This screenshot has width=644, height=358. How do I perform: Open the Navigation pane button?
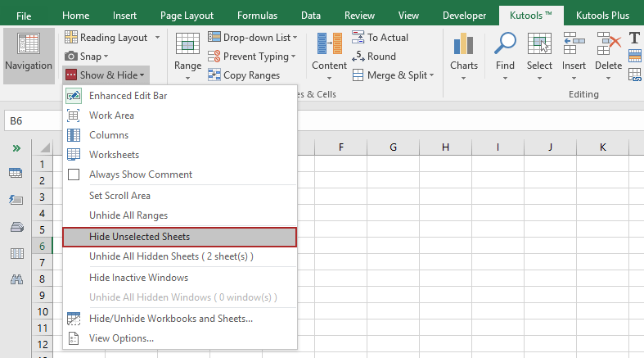(29, 56)
